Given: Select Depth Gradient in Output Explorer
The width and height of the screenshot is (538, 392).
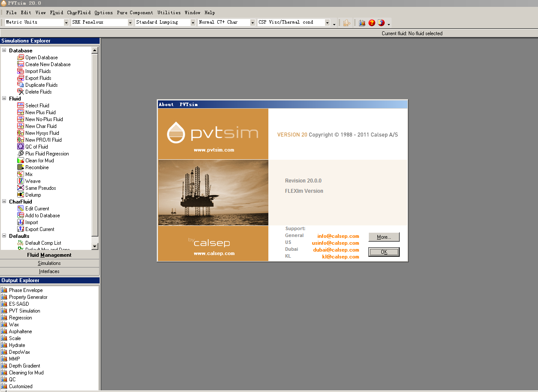Looking at the screenshot, I should (x=24, y=366).
